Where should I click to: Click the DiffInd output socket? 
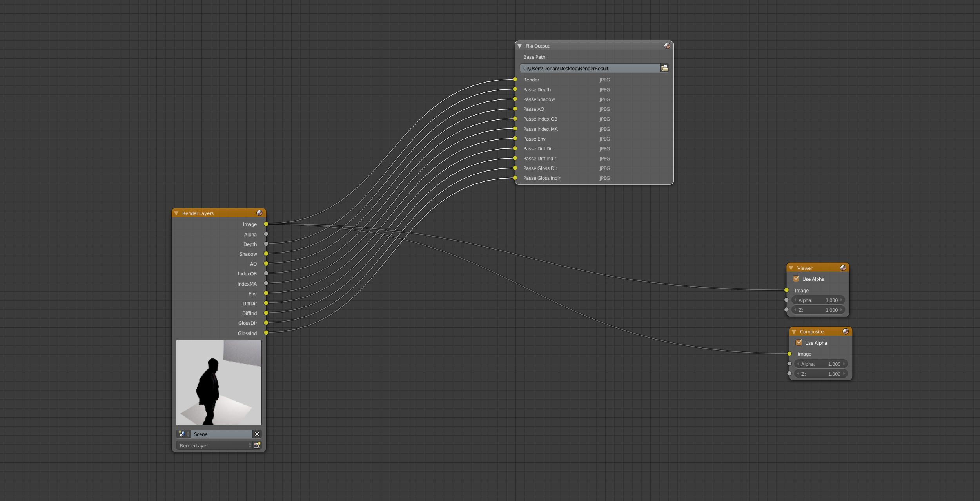tap(266, 313)
